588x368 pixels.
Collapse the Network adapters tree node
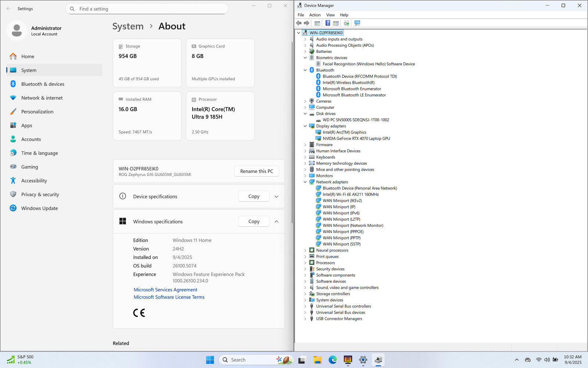tap(305, 182)
